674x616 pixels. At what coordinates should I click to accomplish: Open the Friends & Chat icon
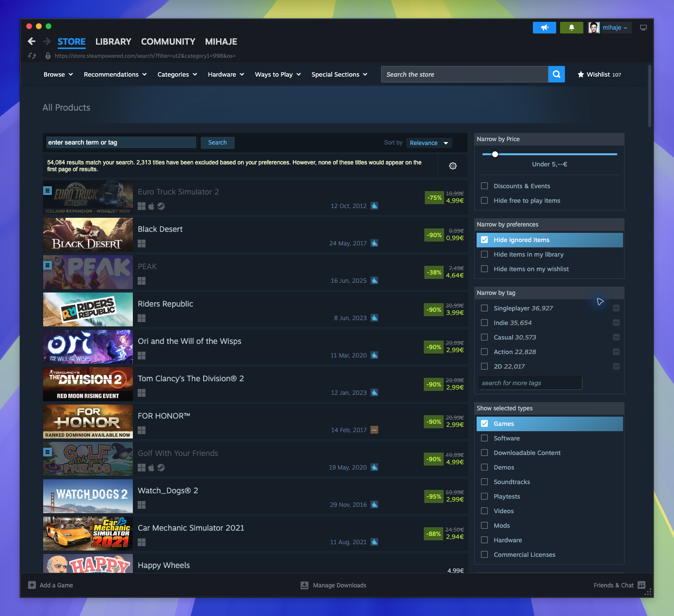tap(642, 585)
